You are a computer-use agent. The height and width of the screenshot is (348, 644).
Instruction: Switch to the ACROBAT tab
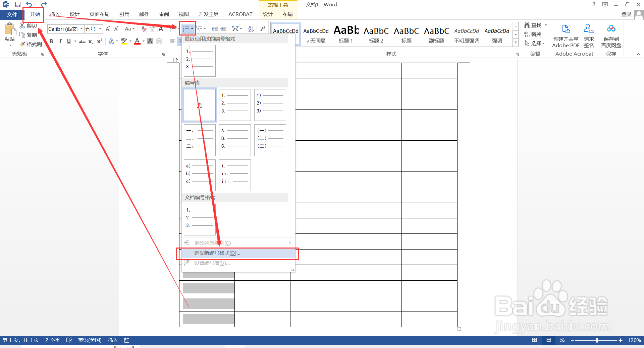point(240,14)
